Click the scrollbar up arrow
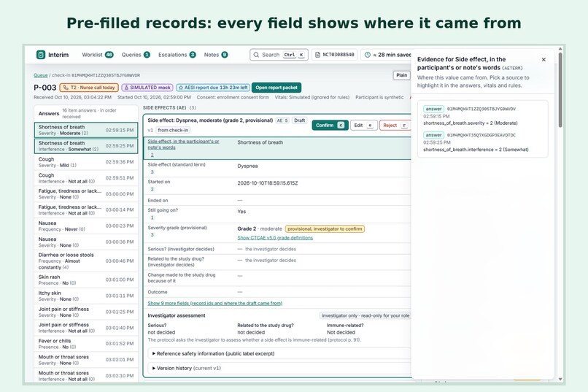 coord(560,49)
